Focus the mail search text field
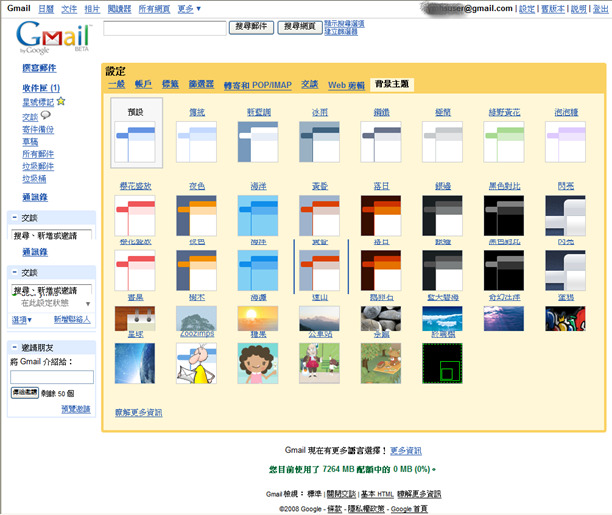The height and width of the screenshot is (515, 612). pos(165,28)
